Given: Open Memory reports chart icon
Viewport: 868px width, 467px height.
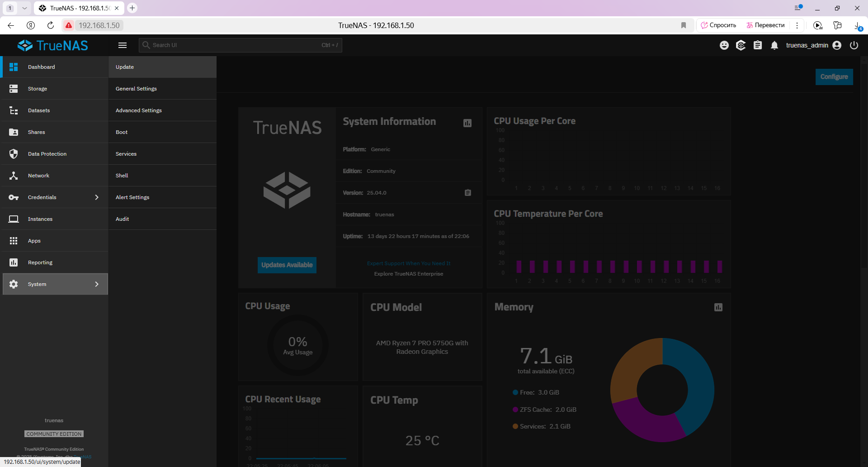Looking at the screenshot, I should pos(718,307).
